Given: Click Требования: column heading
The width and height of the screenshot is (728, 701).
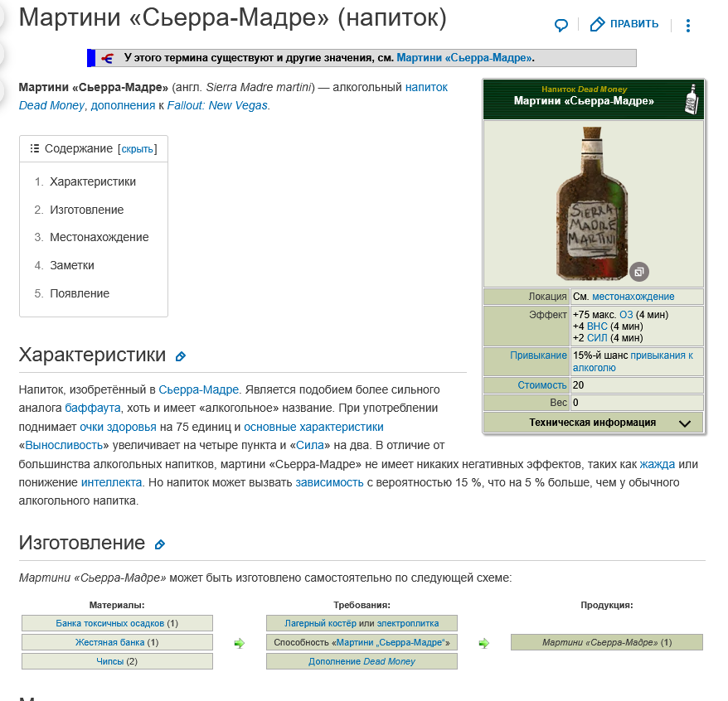Looking at the screenshot, I should (x=362, y=605).
